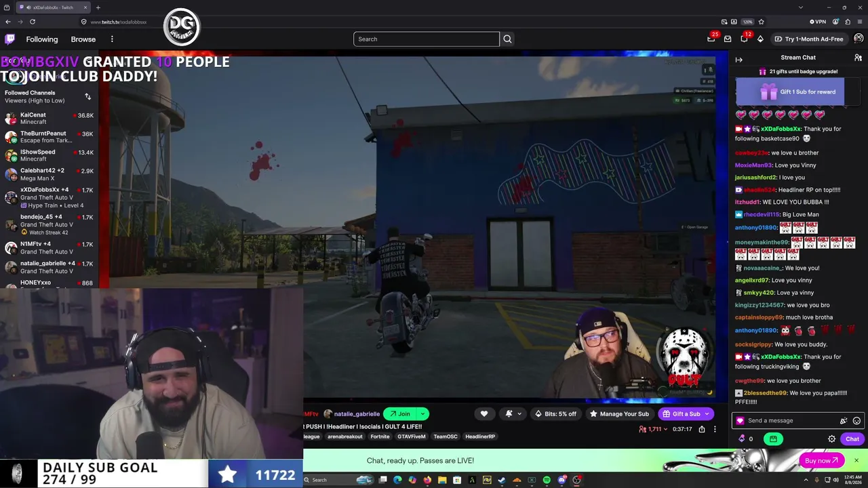Open the Following page
Screen dimensions: 868x488
point(42,39)
